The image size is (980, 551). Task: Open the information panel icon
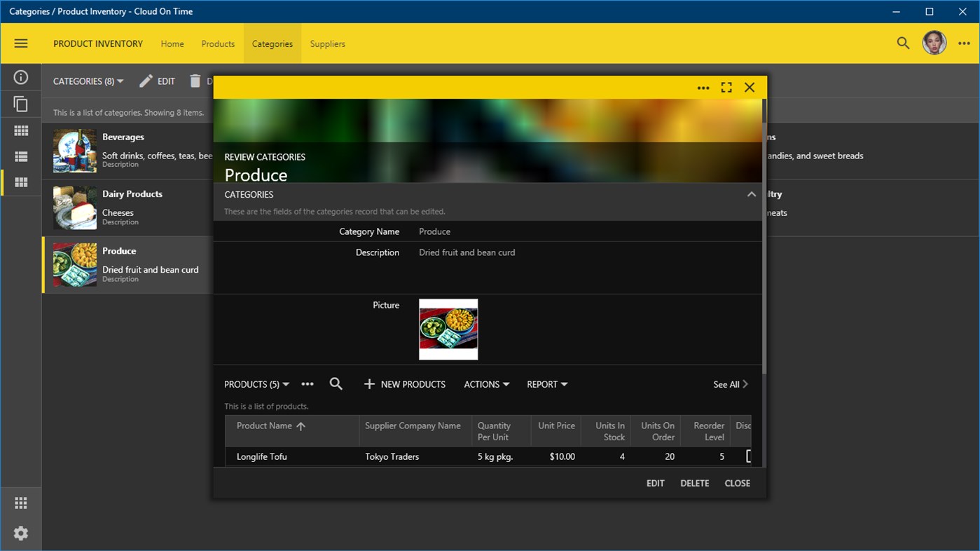click(21, 77)
